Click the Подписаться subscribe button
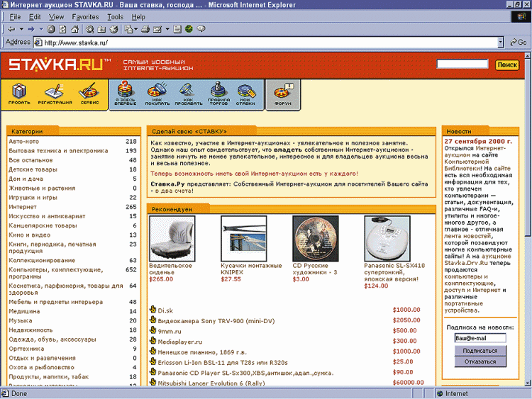532x399 pixels. (480, 351)
